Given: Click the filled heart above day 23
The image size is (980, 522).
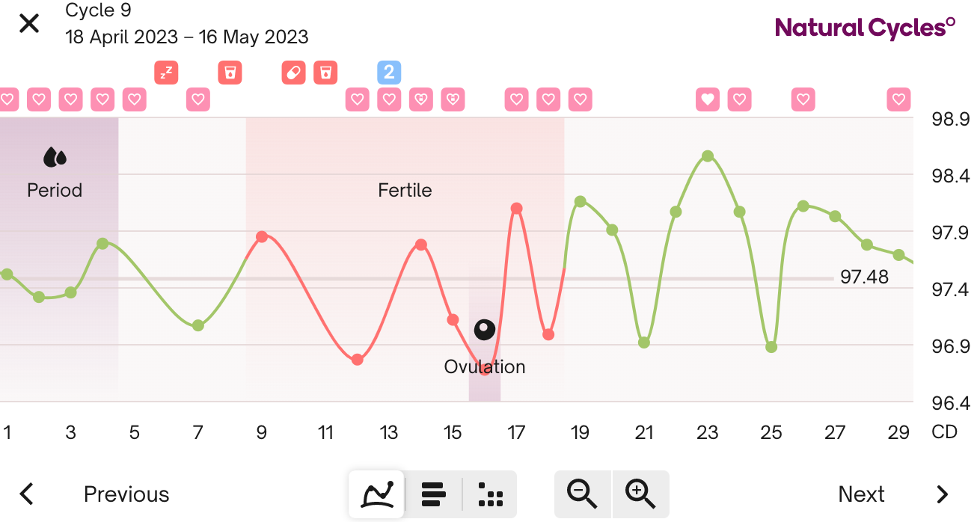Looking at the screenshot, I should coord(708,99).
